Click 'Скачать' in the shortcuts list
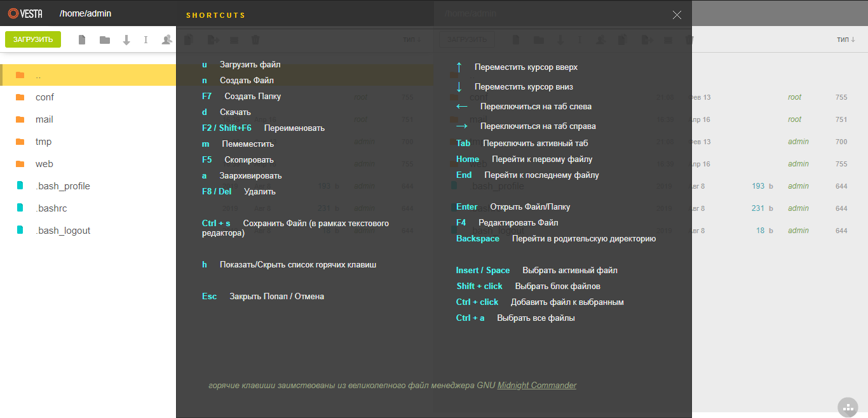868x418 pixels. click(x=235, y=112)
